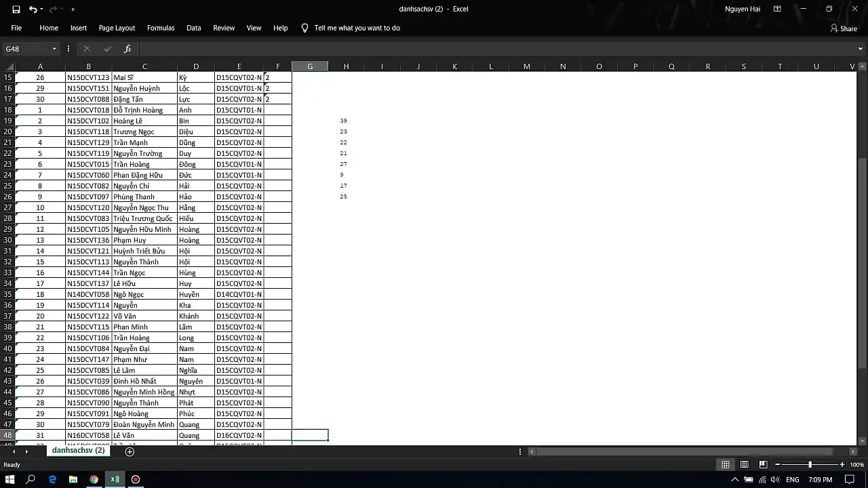Image resolution: width=868 pixels, height=488 pixels.
Task: Click the Name Box showing G48
Action: tap(27, 49)
